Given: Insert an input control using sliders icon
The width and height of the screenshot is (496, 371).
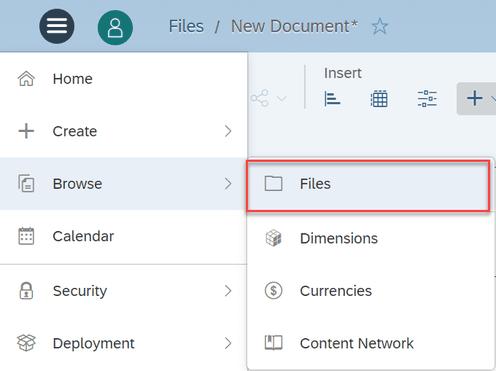Looking at the screenshot, I should click(x=427, y=99).
